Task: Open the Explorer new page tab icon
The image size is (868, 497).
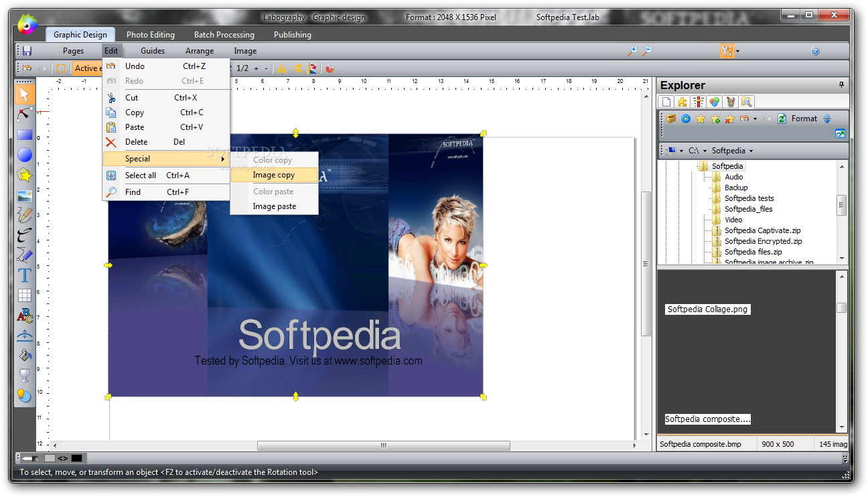Action: pyautogui.click(x=666, y=102)
